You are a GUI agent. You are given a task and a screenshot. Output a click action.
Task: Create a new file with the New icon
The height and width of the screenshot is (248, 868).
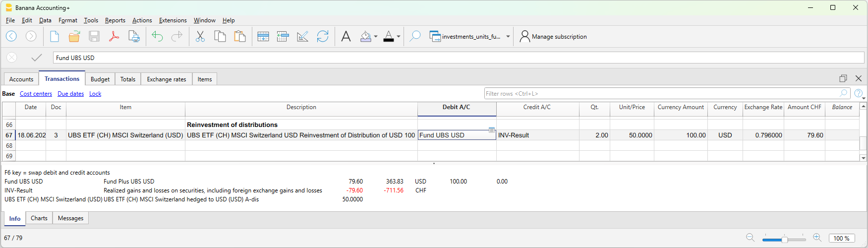(x=55, y=36)
